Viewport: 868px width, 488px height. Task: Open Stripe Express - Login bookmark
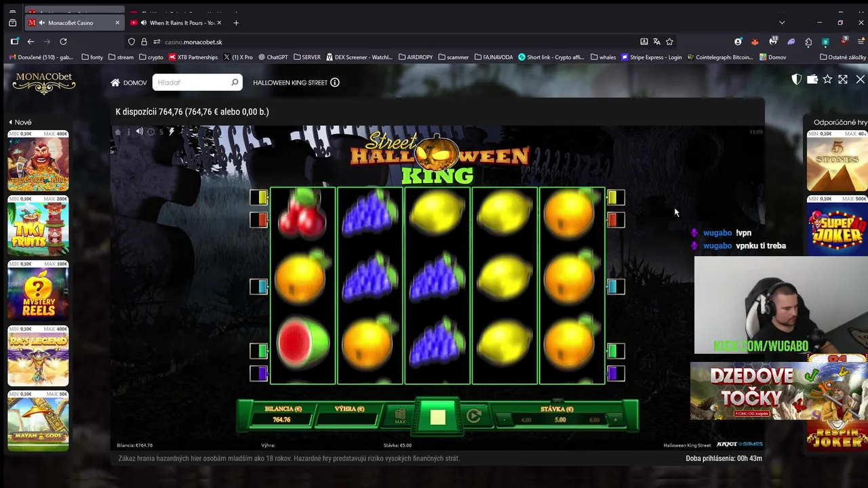651,57
